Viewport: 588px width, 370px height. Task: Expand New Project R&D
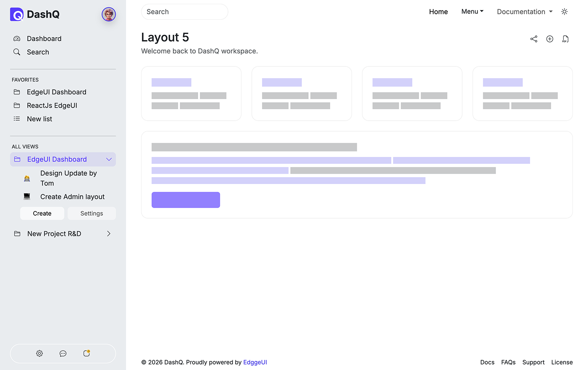[x=109, y=233]
